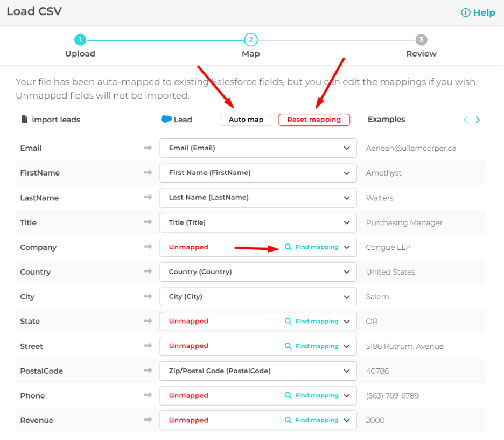Open the Zip/Postal Code mapping dropdown
Screen dimensions: 504x440
click(347, 371)
